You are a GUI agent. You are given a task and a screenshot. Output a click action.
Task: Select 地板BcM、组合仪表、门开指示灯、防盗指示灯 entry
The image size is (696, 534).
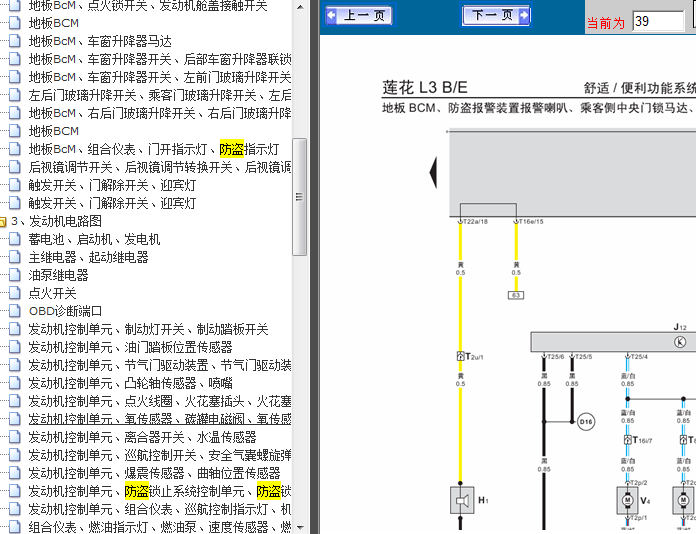point(154,149)
